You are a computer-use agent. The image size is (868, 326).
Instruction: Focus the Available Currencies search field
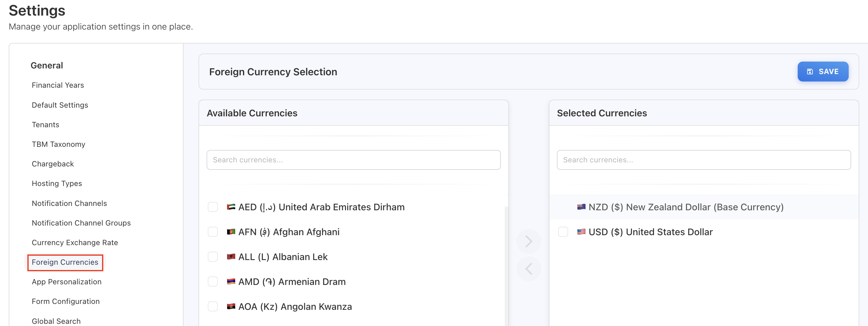point(353,160)
